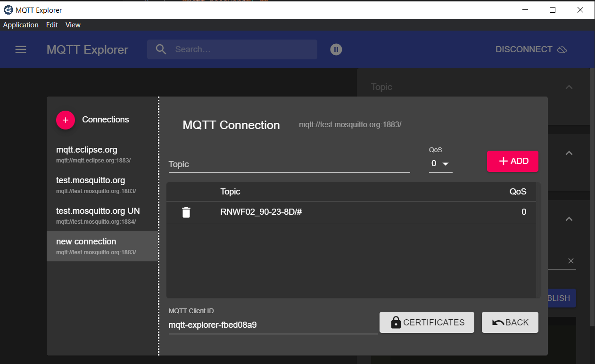Click the Disconnect cloud button
The image size is (595, 364).
point(531,49)
